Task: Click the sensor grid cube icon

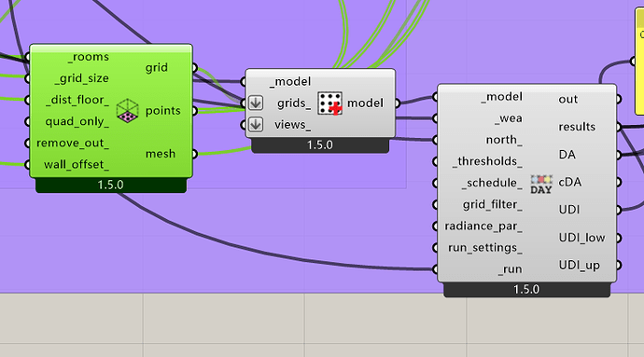Action: tap(127, 110)
